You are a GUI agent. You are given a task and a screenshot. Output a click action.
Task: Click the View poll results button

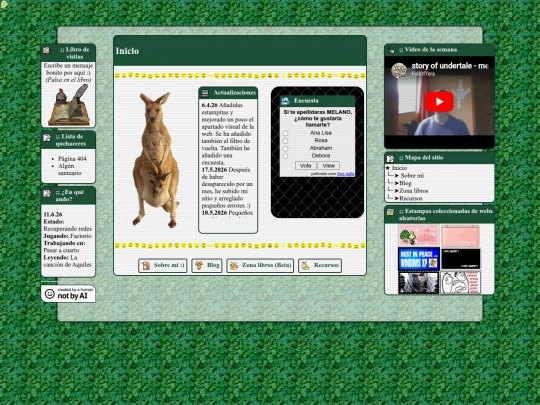coord(329,166)
